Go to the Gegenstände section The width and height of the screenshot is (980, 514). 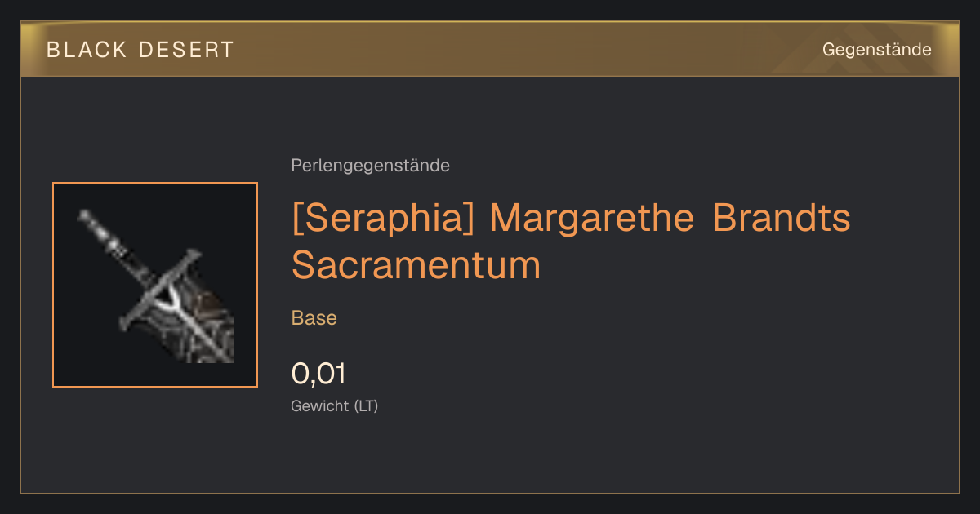pos(877,50)
